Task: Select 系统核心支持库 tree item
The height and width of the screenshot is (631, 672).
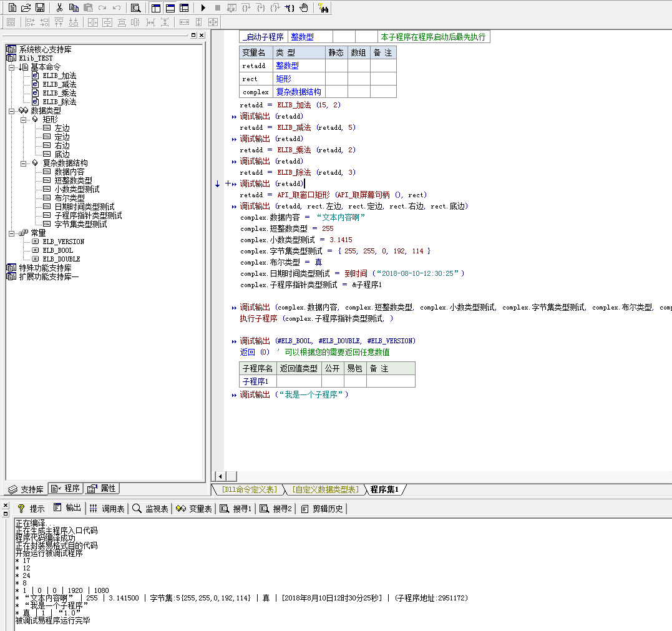Action: tap(45, 50)
